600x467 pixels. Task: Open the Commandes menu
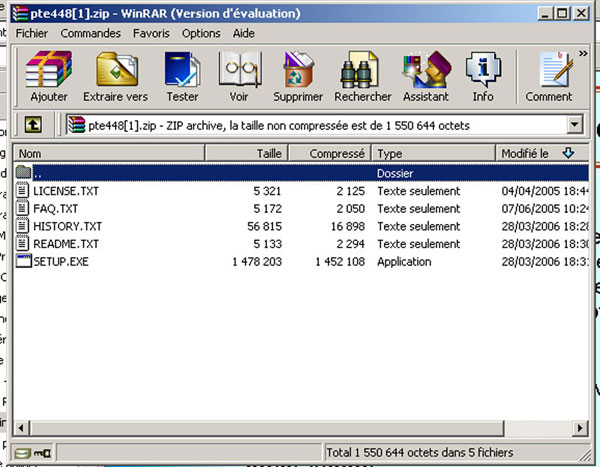tap(91, 33)
